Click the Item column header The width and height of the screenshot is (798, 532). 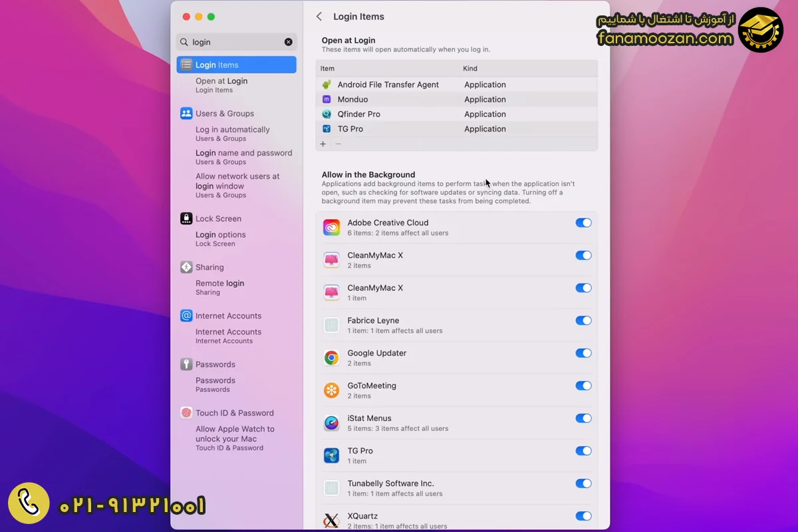pyautogui.click(x=327, y=68)
